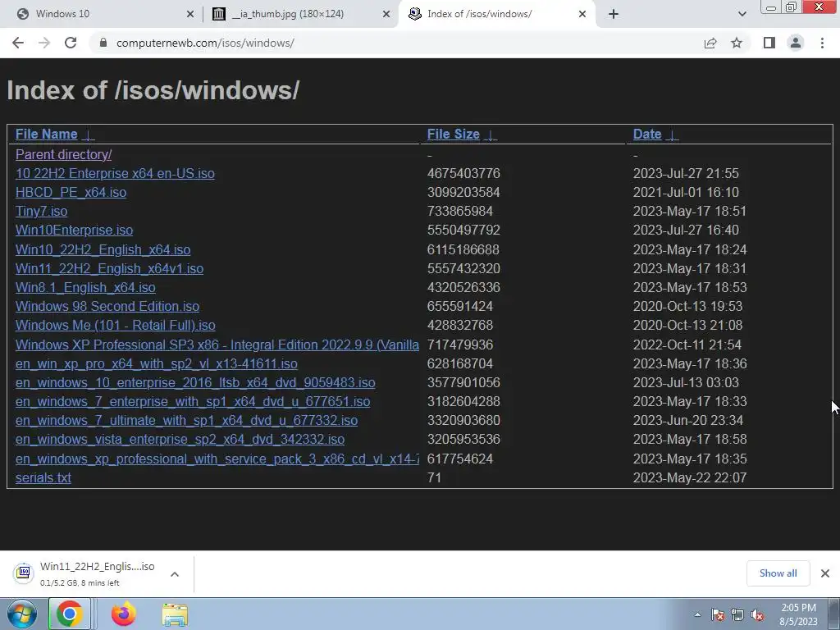Image resolution: width=840 pixels, height=630 pixels.
Task: Reload the current page
Action: 71,43
